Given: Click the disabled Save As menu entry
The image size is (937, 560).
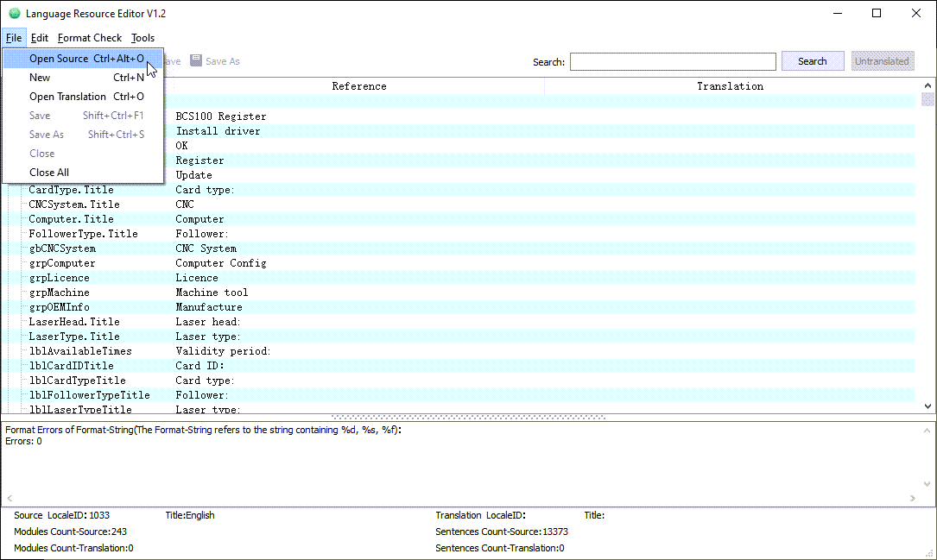Looking at the screenshot, I should (82, 135).
